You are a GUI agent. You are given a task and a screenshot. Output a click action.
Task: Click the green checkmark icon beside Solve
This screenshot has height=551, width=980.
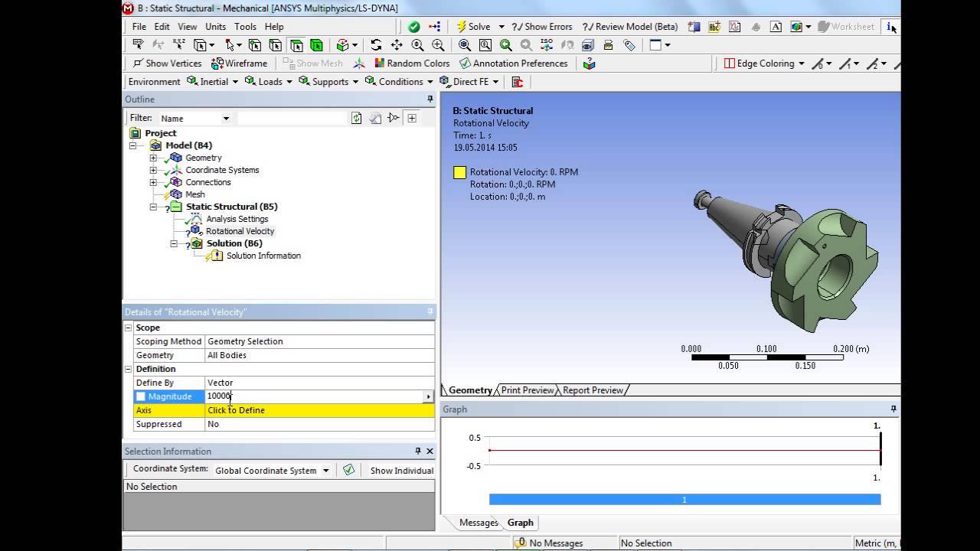(x=414, y=27)
